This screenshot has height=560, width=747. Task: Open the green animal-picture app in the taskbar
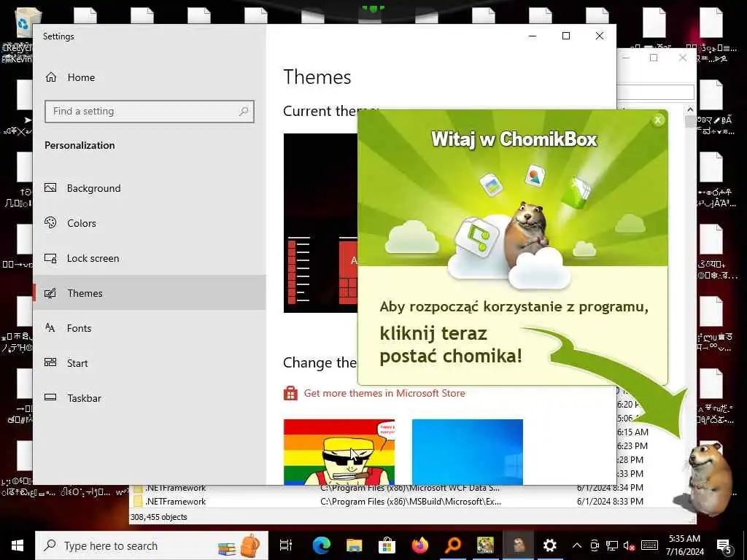(x=485, y=545)
